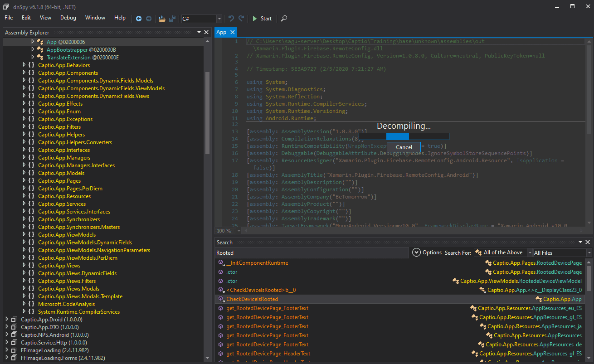Click assembly icon of Captio.App.Droid
Image resolution: width=594 pixels, height=364 pixels.
pos(14,320)
